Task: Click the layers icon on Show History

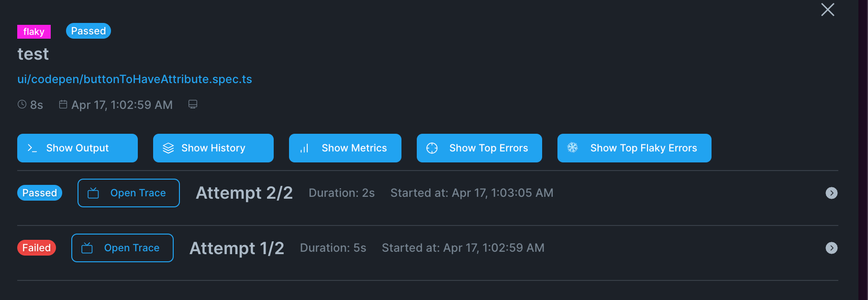Action: pos(168,148)
